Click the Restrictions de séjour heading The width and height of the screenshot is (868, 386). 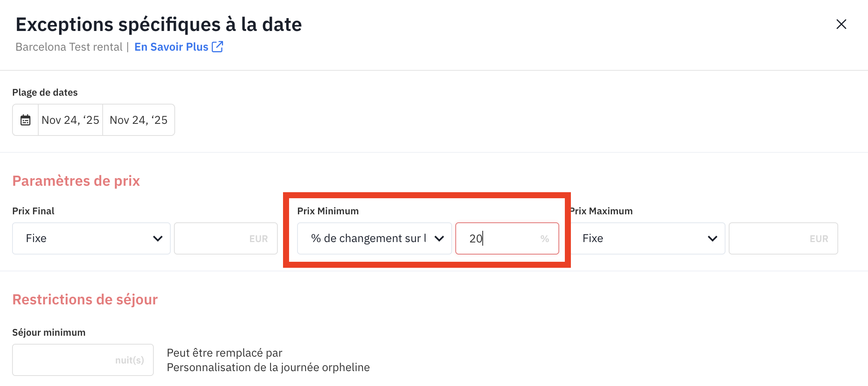click(x=85, y=300)
